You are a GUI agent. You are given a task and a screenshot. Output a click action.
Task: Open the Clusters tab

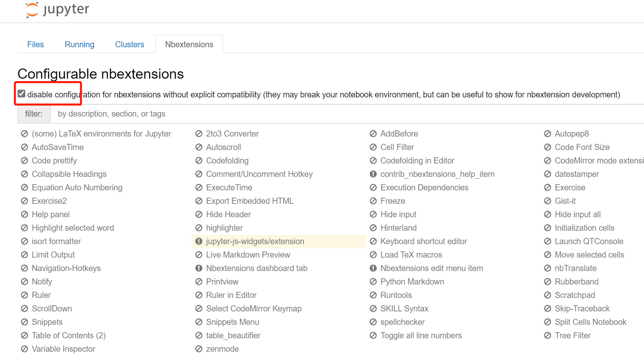[129, 44]
